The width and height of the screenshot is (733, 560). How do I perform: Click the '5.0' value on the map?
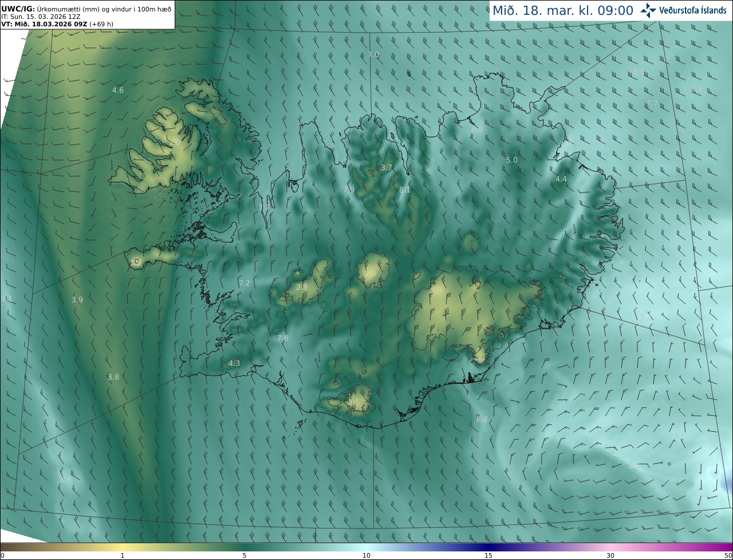tap(512, 160)
